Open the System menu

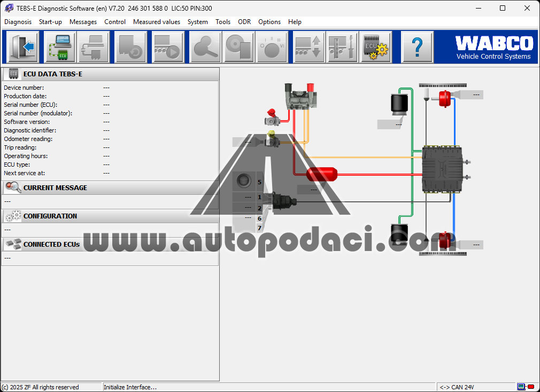click(x=198, y=22)
